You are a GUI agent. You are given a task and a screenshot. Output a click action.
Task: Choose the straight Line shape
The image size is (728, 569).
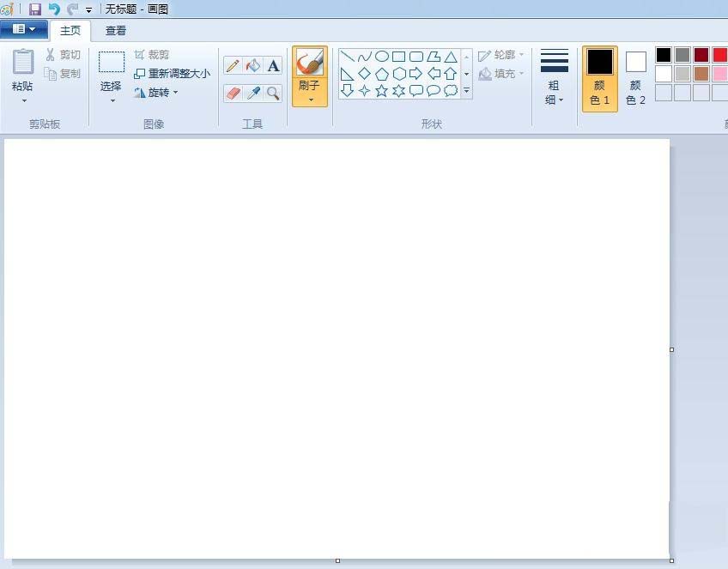point(347,57)
